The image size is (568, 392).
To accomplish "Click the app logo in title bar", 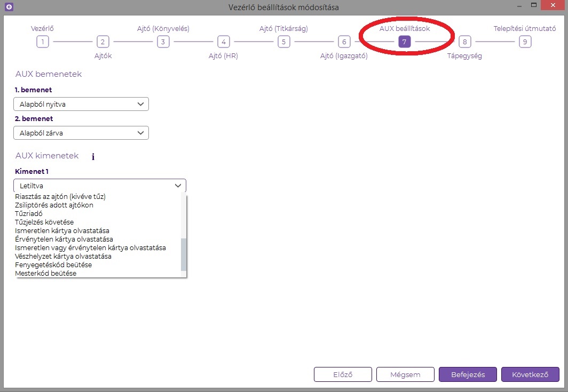I will pos(9,7).
